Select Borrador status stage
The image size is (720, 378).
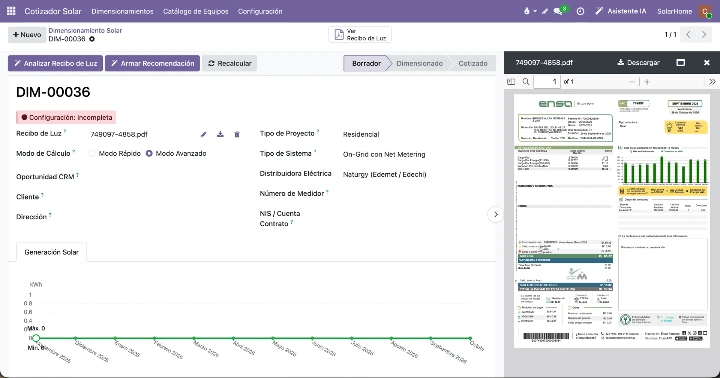[x=366, y=63]
